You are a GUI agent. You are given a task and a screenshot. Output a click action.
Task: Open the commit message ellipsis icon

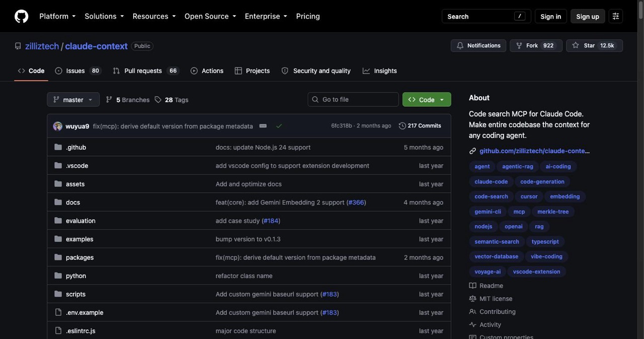coord(263,126)
